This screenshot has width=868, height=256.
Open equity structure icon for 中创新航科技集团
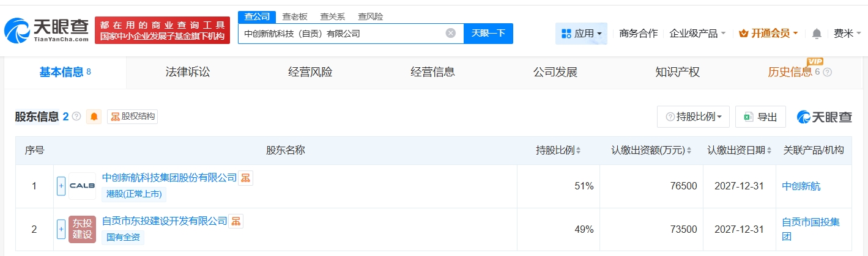[245, 178]
